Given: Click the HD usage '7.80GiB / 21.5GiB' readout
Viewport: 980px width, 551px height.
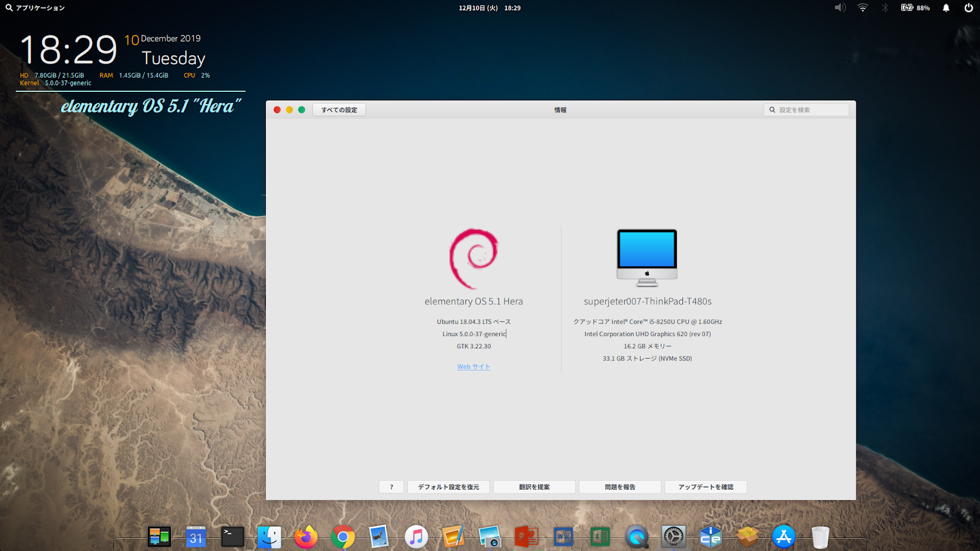Looking at the screenshot, I should pos(59,75).
